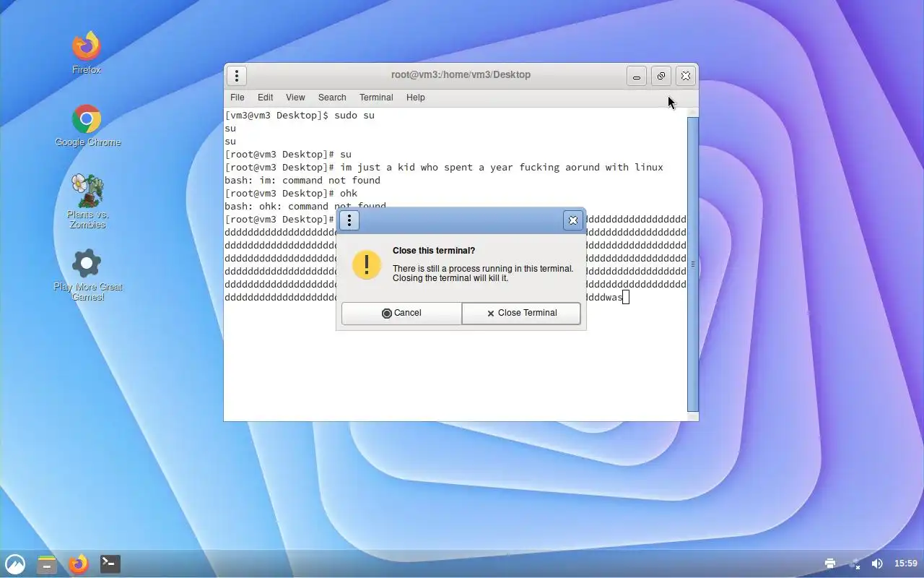The height and width of the screenshot is (578, 924).
Task: Click the yellow warning icon in dialog
Action: [x=367, y=265]
